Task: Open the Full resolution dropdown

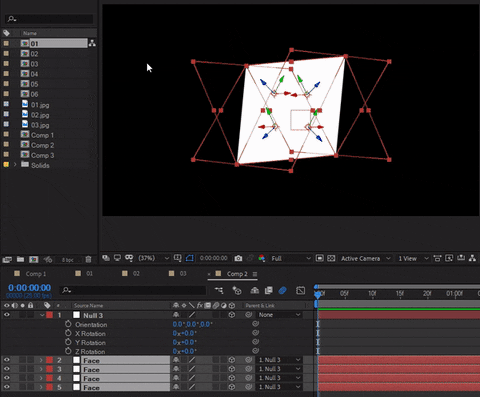Action: click(291, 258)
